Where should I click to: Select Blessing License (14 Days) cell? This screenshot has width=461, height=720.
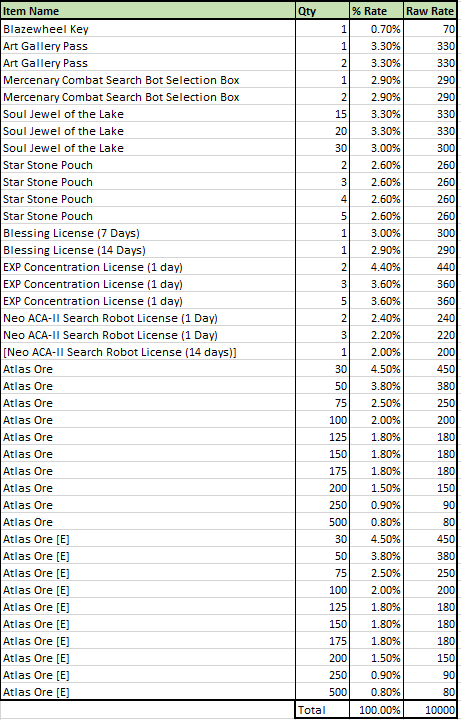point(148,250)
